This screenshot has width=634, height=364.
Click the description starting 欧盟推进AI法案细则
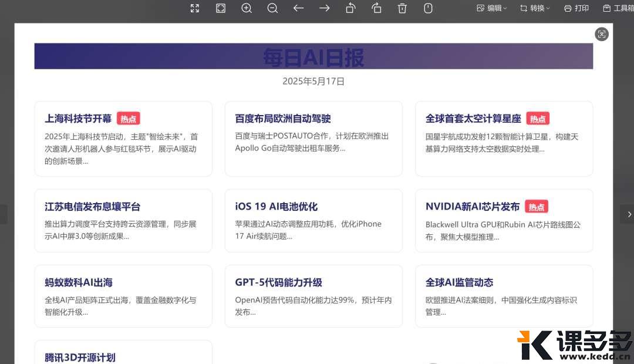point(501,306)
